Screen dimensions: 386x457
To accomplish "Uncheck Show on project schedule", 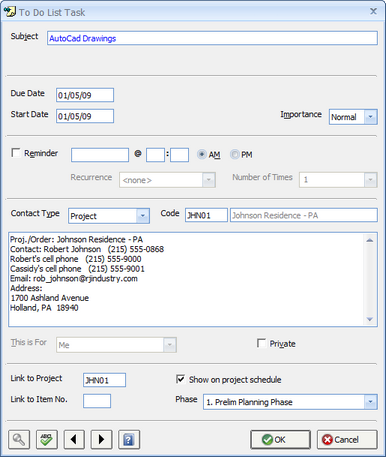I will pyautogui.click(x=180, y=379).
